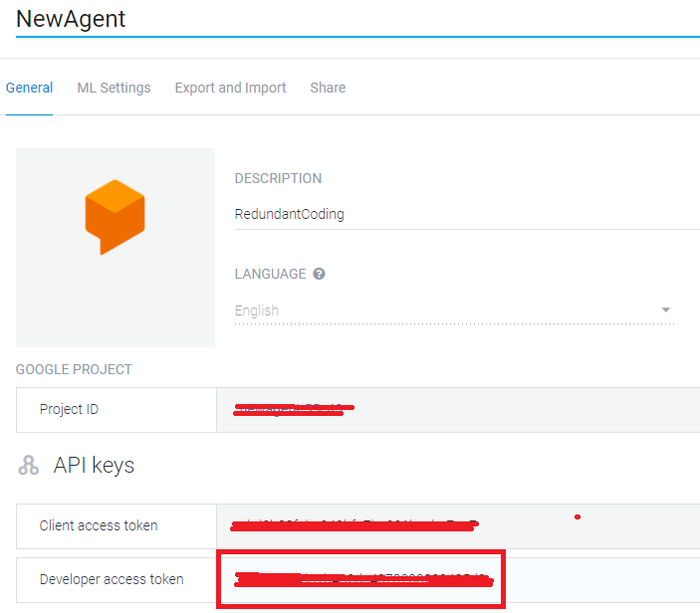Switch to the General tab

point(30,88)
